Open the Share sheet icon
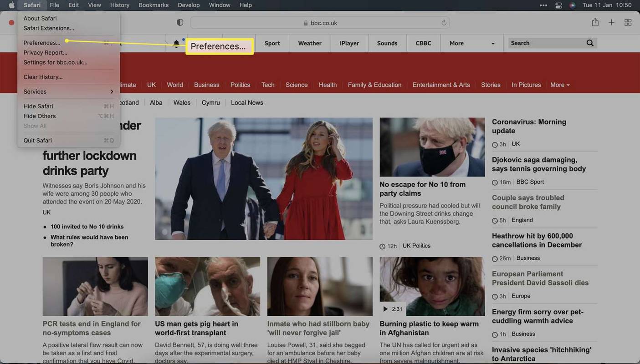The height and width of the screenshot is (364, 640). tap(595, 22)
